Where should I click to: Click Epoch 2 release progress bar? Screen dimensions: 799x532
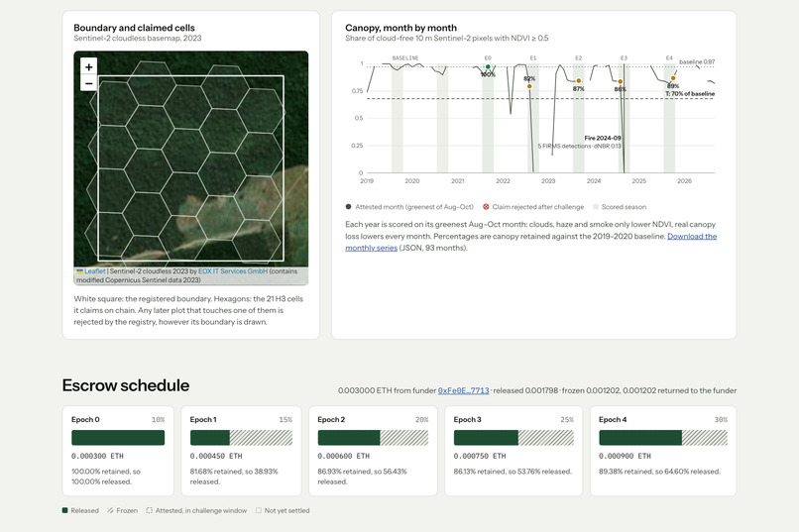[x=373, y=438]
